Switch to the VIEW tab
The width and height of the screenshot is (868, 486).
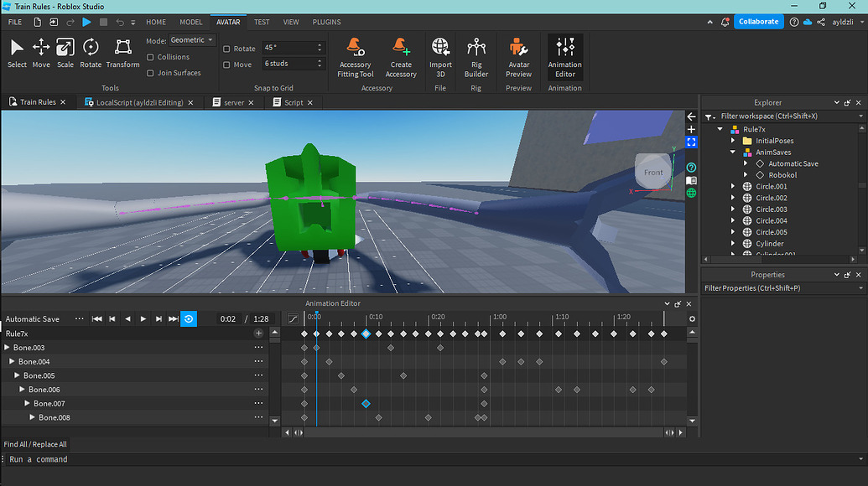pos(291,22)
